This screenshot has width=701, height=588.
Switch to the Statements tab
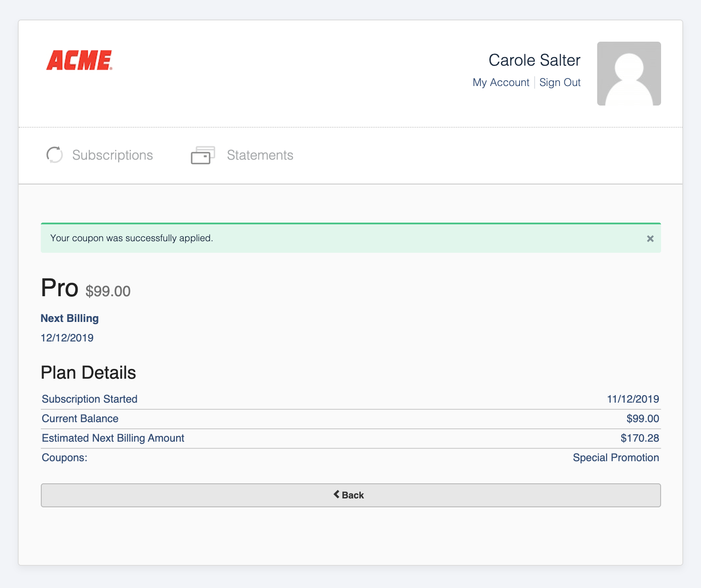pos(260,155)
